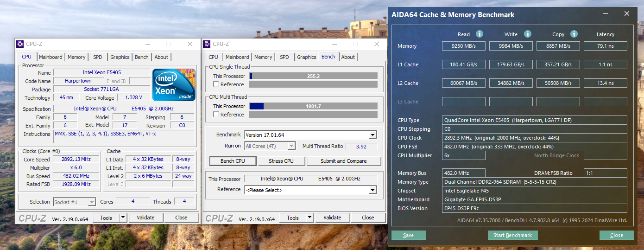Click the Core Speed 2892.13 MHz value
Image resolution: width=644 pixels, height=250 pixels.
tap(76, 159)
